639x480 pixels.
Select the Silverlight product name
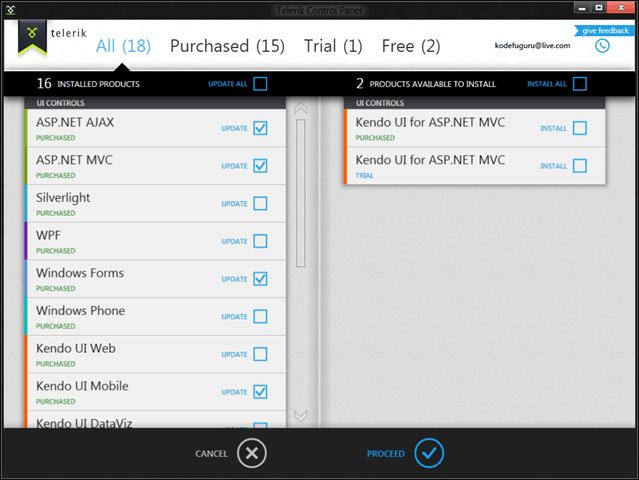63,198
